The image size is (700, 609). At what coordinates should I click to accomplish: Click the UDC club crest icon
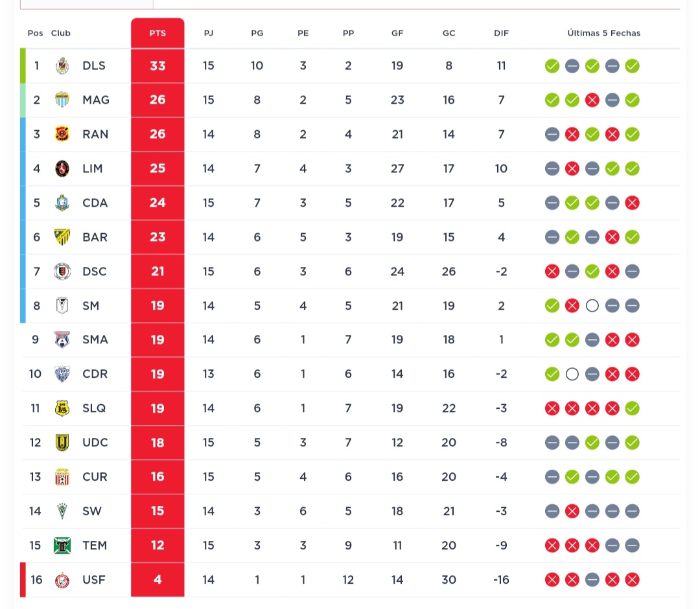pyautogui.click(x=62, y=442)
